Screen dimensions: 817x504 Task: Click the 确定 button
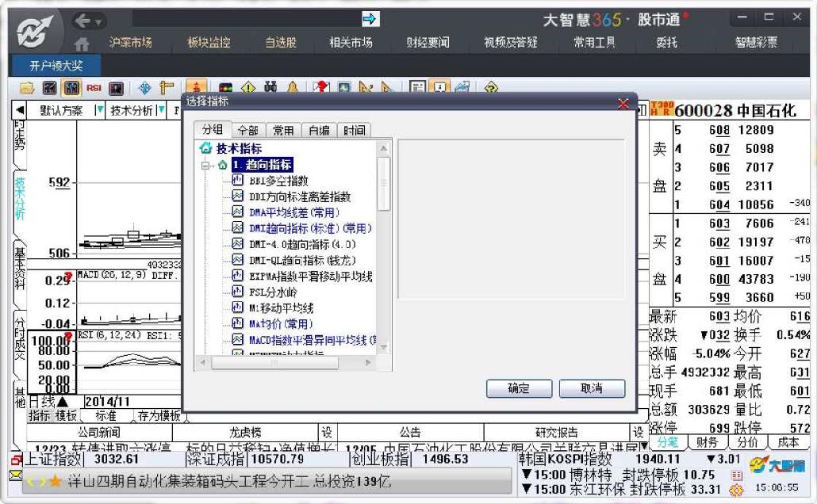tap(519, 388)
